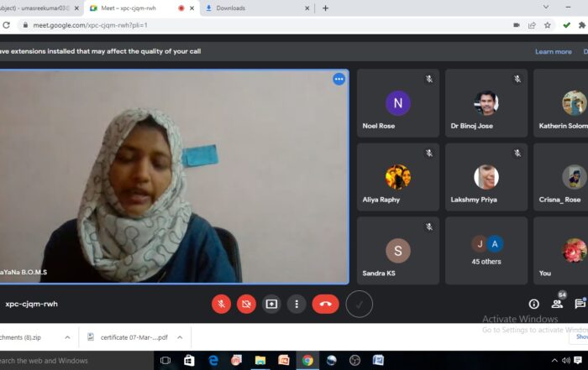Screen dimensions: 588x370
Task: Open Task View on taskbar
Action: 165,361
